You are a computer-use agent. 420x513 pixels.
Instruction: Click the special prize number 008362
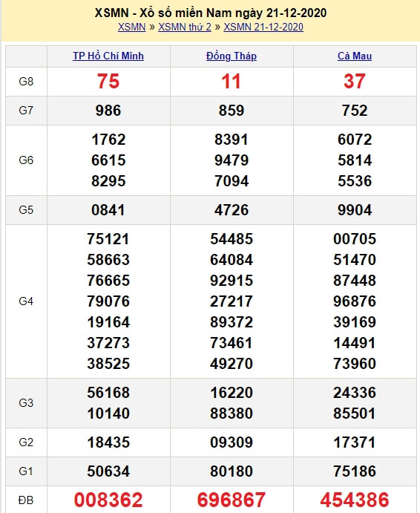[x=108, y=500]
